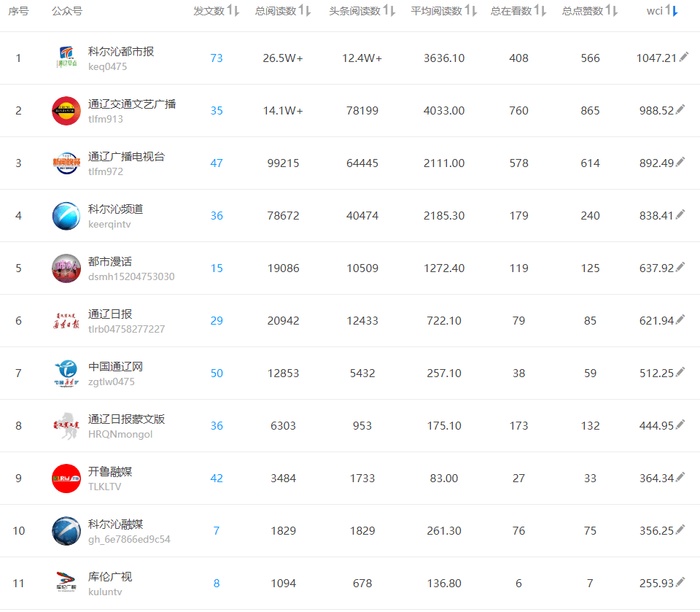This screenshot has height=612, width=700.
Task: Open the 通辽交通文艺广播 round logo
Action: (66, 111)
